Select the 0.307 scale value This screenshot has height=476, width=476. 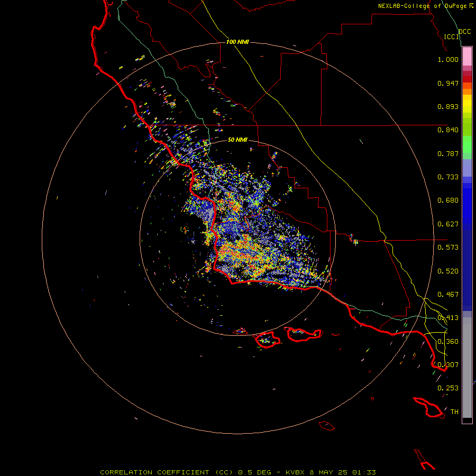pyautogui.click(x=448, y=364)
